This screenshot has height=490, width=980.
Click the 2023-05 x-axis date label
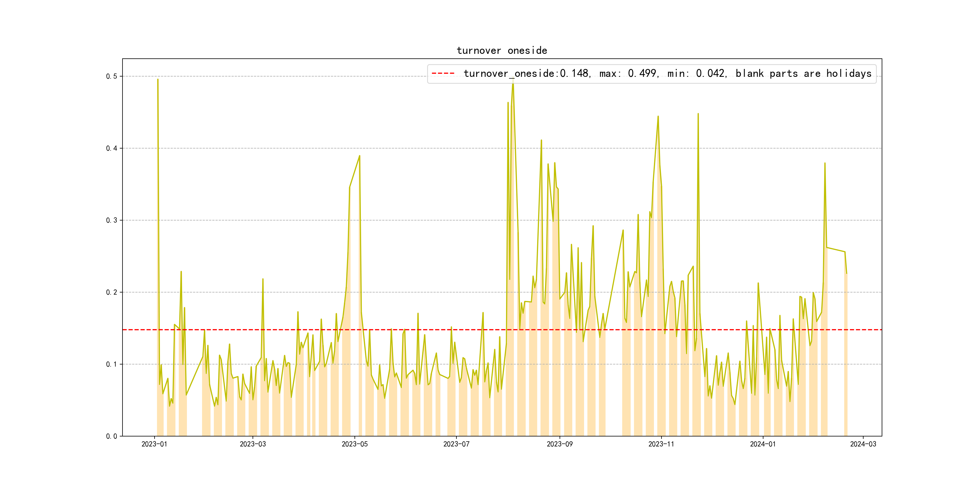tap(354, 444)
